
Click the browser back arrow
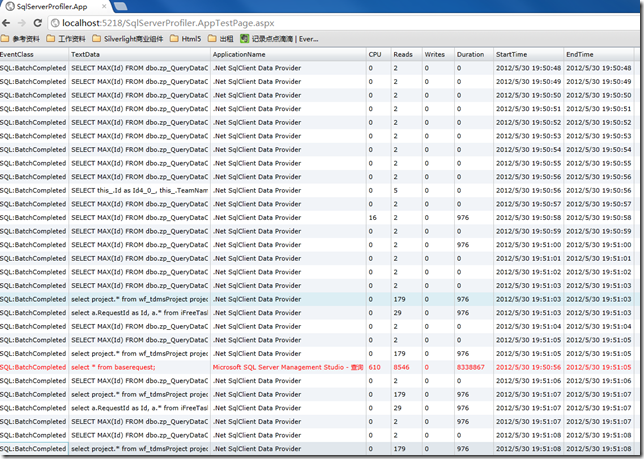coord(6,23)
